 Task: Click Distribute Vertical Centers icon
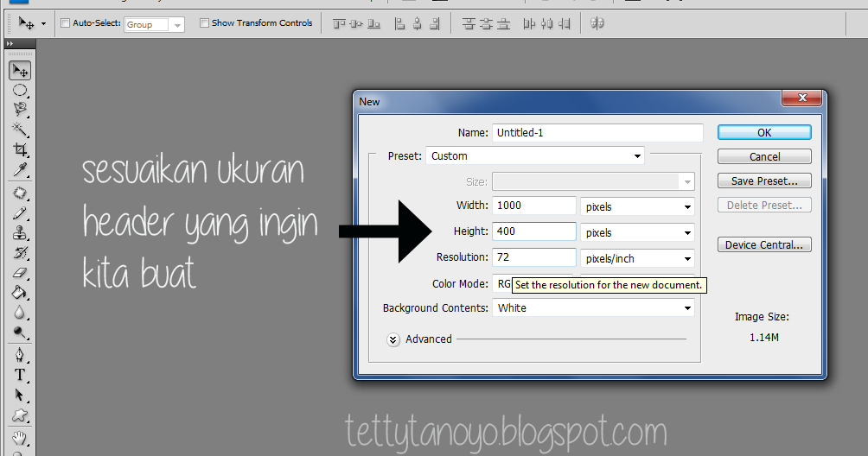tap(486, 24)
